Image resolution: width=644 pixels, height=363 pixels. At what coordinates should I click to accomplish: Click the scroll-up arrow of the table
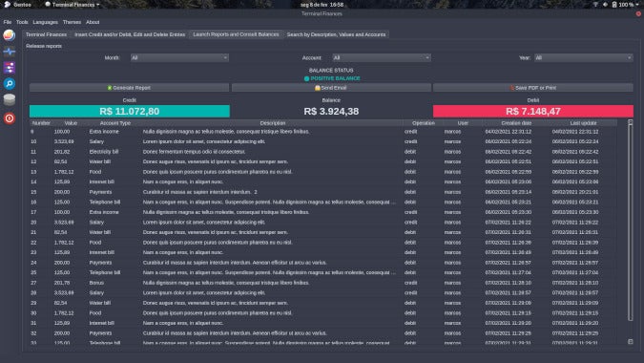pos(631,122)
